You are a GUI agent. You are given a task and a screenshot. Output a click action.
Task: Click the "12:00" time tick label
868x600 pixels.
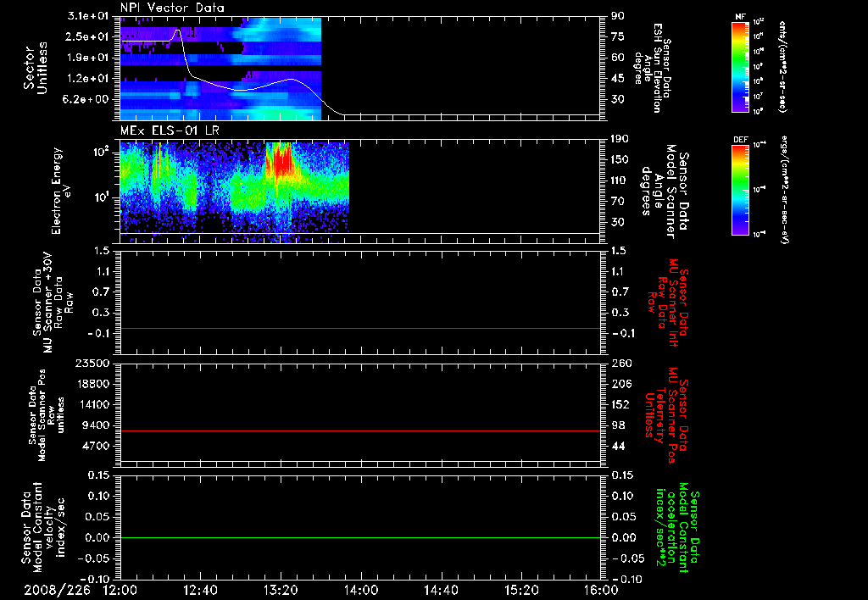pos(120,591)
